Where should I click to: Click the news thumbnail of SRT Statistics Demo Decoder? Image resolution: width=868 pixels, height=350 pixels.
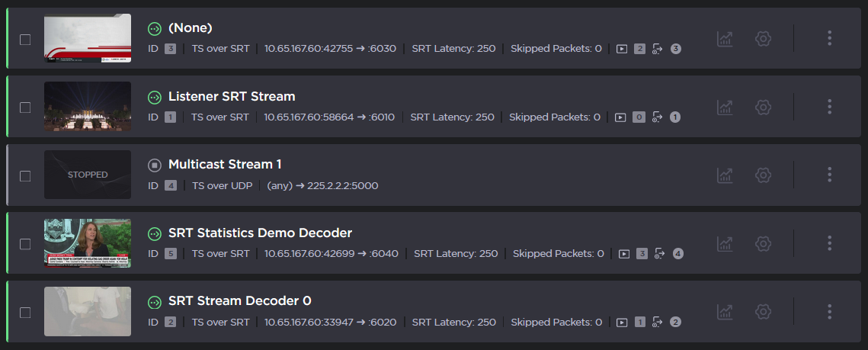point(88,243)
